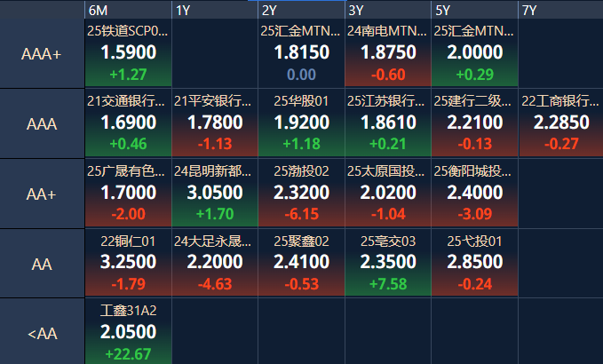Select the 工鑫31A2 cell at 2.0500
The image size is (603, 364).
(x=128, y=333)
